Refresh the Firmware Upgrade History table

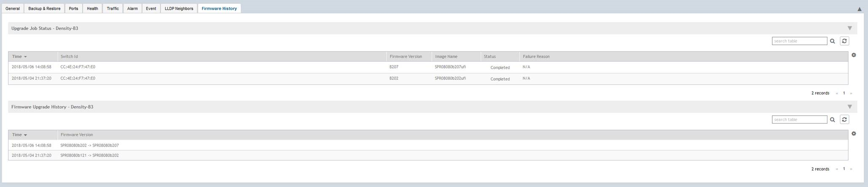point(844,119)
